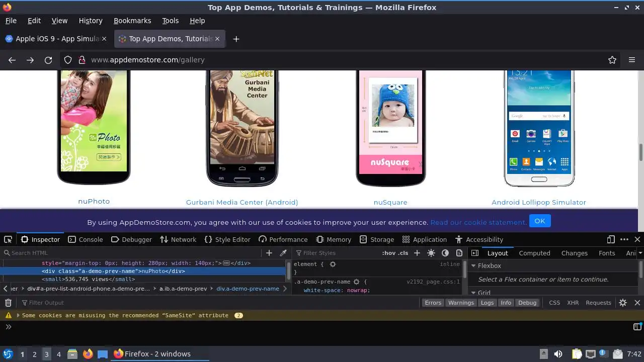The width and height of the screenshot is (644, 362).
Task: Toggle the Info console filter
Action: [x=506, y=303]
